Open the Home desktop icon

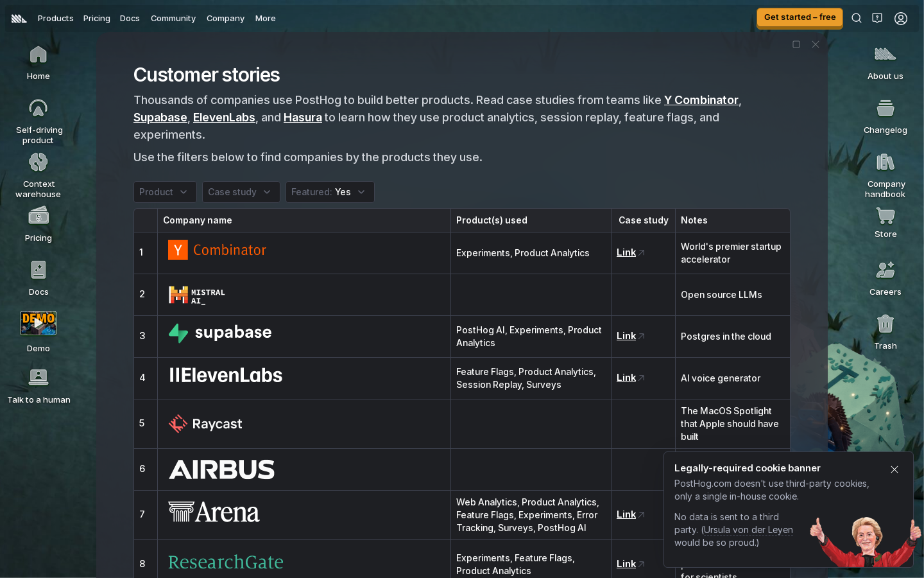click(x=38, y=63)
